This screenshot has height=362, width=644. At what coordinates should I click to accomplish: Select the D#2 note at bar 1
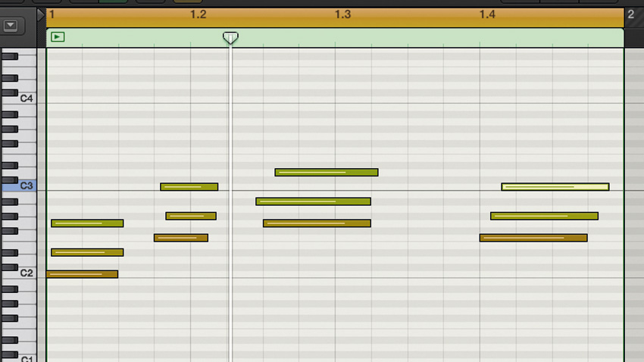(x=87, y=252)
